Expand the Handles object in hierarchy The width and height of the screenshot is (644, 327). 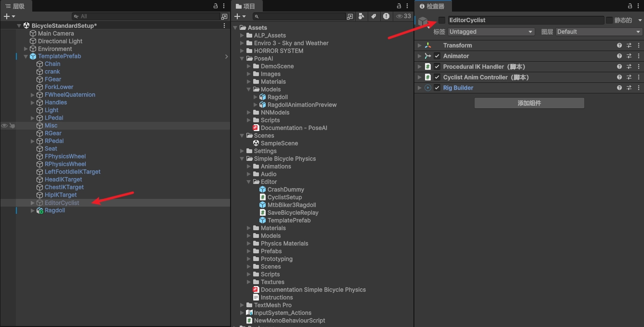(x=33, y=103)
